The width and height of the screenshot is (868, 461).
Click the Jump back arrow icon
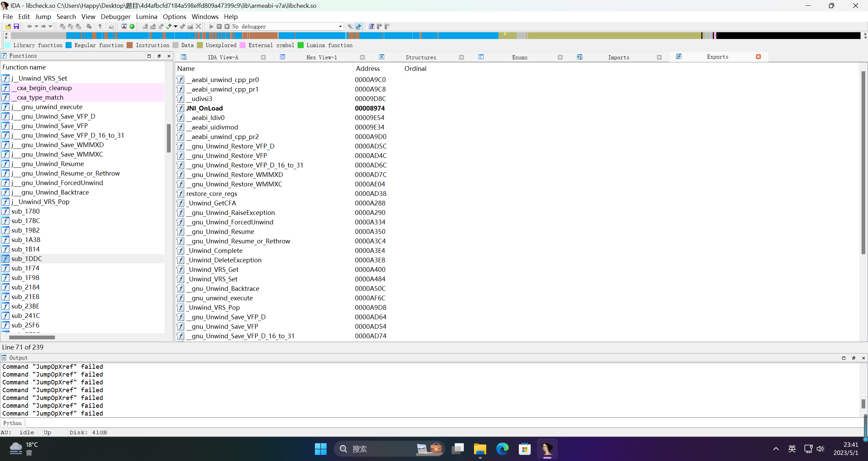point(29,26)
